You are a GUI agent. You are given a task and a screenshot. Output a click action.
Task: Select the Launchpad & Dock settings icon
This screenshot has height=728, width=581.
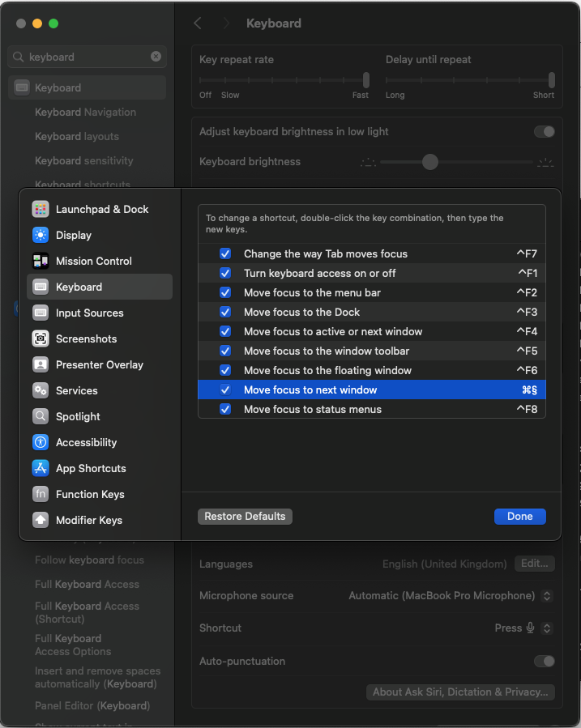pos(40,209)
